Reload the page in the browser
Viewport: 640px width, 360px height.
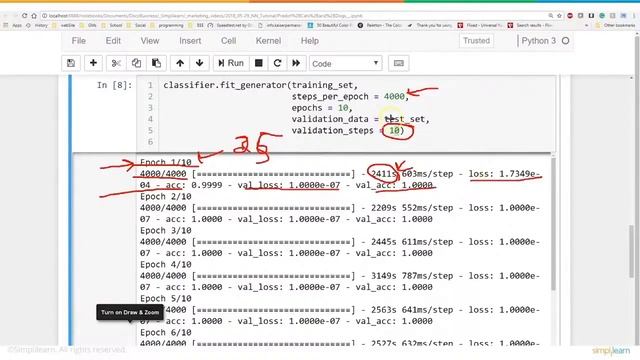coord(24,16)
